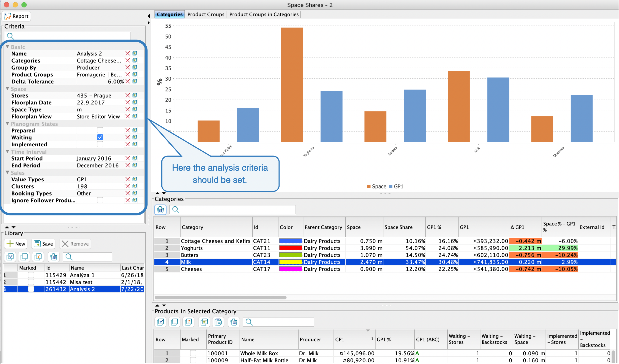
Task: Mark the Analysis 2 library entry
Action: click(x=31, y=289)
